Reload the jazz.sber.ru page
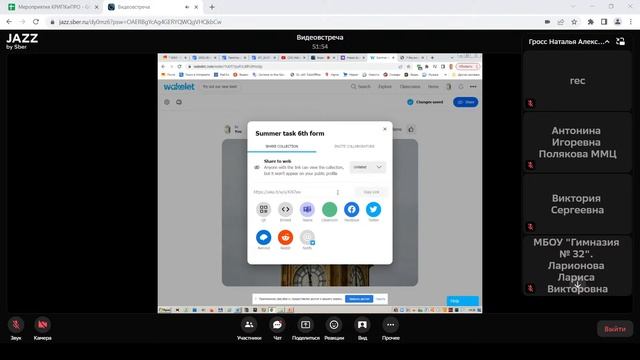The width and height of the screenshot is (640, 360). point(36,22)
